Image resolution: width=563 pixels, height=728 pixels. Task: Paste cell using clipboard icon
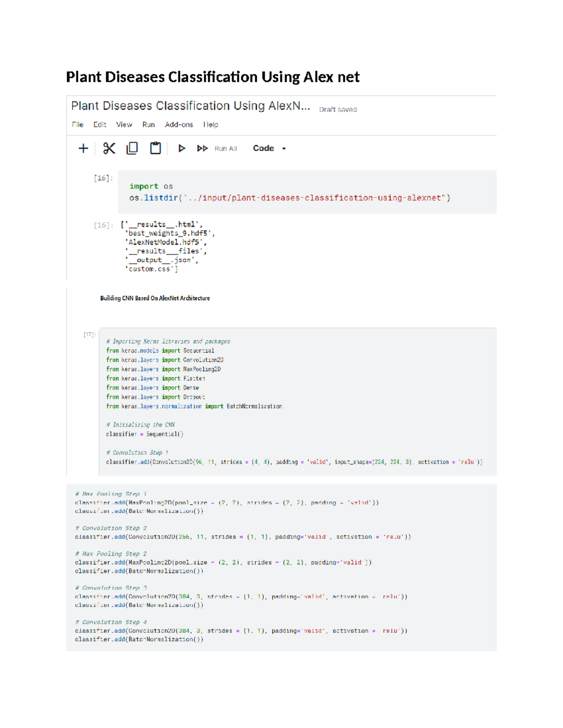pos(155,149)
